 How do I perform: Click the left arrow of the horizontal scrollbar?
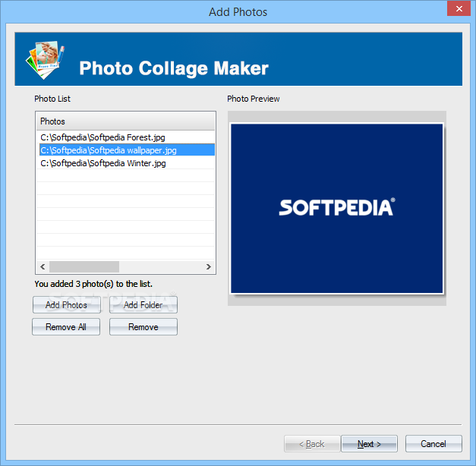43,266
